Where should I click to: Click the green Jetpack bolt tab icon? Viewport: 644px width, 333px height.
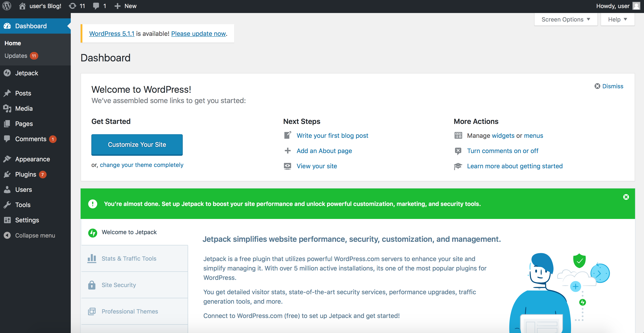(x=93, y=232)
